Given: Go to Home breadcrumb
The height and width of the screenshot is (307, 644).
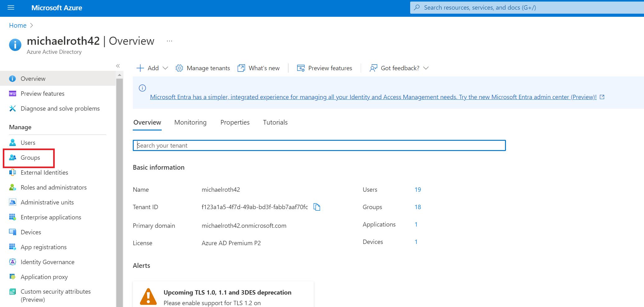Looking at the screenshot, I should 18,25.
